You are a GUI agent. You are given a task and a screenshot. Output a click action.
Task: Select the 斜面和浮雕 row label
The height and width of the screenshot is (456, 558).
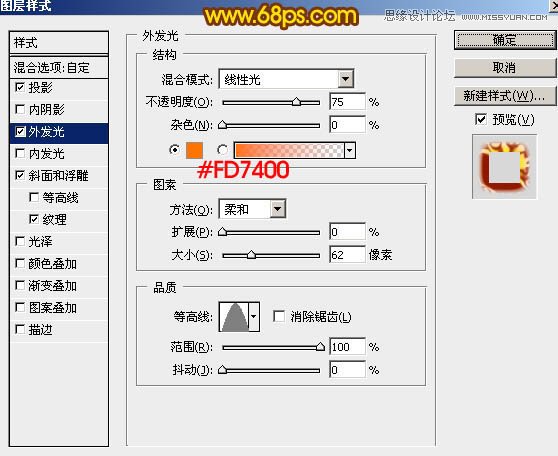[58, 175]
